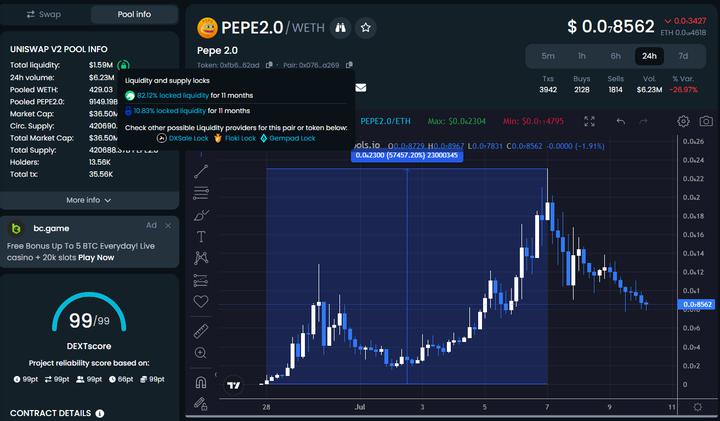Close the bc.game ad
This screenshot has height=421, width=720.
168,225
